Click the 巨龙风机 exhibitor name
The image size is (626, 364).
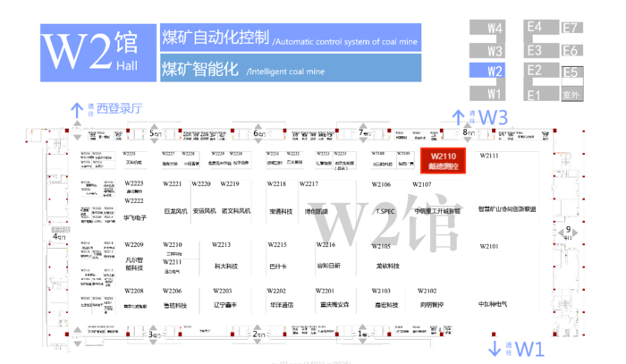175,211
